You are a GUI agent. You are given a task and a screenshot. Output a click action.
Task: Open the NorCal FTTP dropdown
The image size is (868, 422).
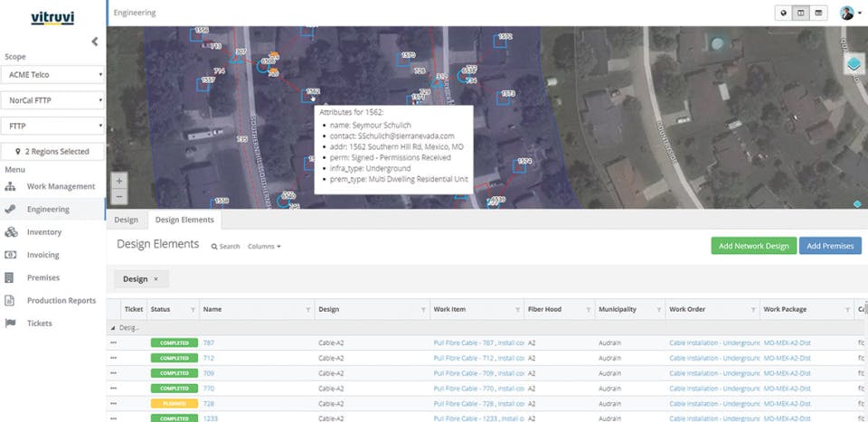point(53,100)
